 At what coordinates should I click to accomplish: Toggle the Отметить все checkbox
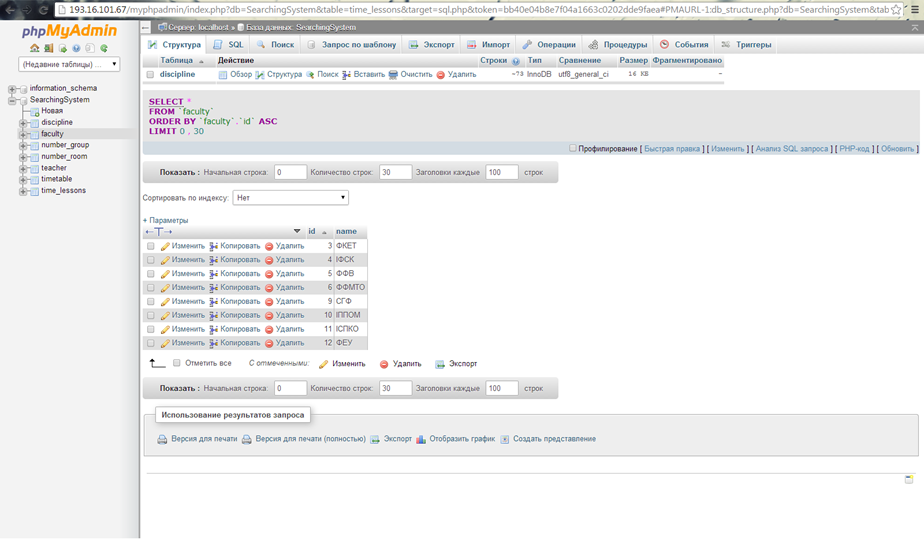coord(177,364)
